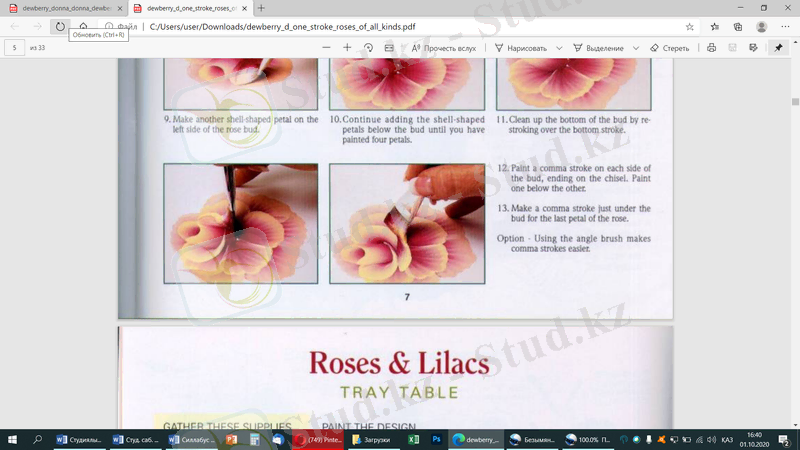Screen dimensions: 800x450
Task: Open Windows taskbar search
Action: (x=37, y=439)
